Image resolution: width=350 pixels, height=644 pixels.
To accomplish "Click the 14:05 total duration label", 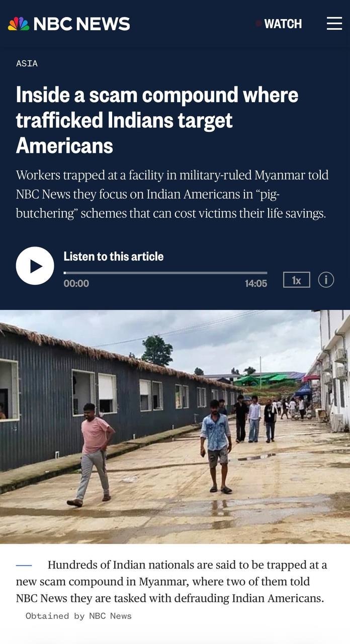I will [256, 284].
